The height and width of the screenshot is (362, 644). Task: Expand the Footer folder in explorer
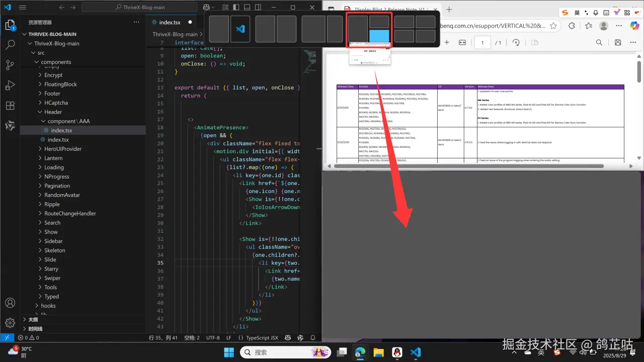click(52, 94)
